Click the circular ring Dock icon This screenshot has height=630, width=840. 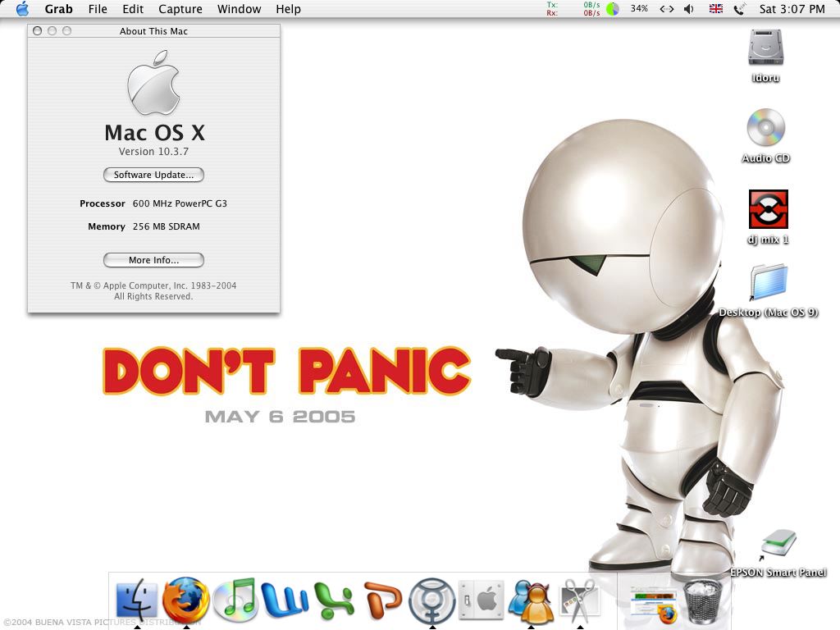point(431,601)
